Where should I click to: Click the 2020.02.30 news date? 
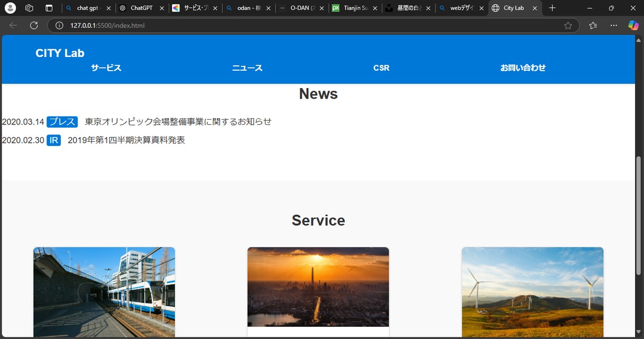pos(23,140)
